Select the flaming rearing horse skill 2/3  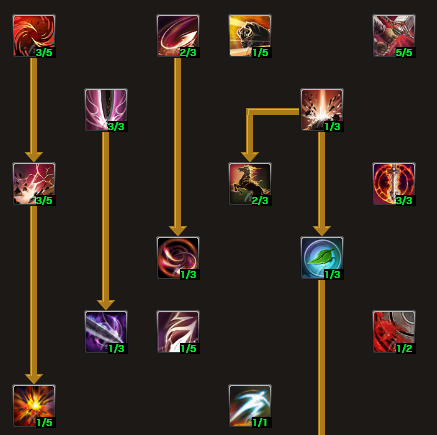[x=250, y=184]
